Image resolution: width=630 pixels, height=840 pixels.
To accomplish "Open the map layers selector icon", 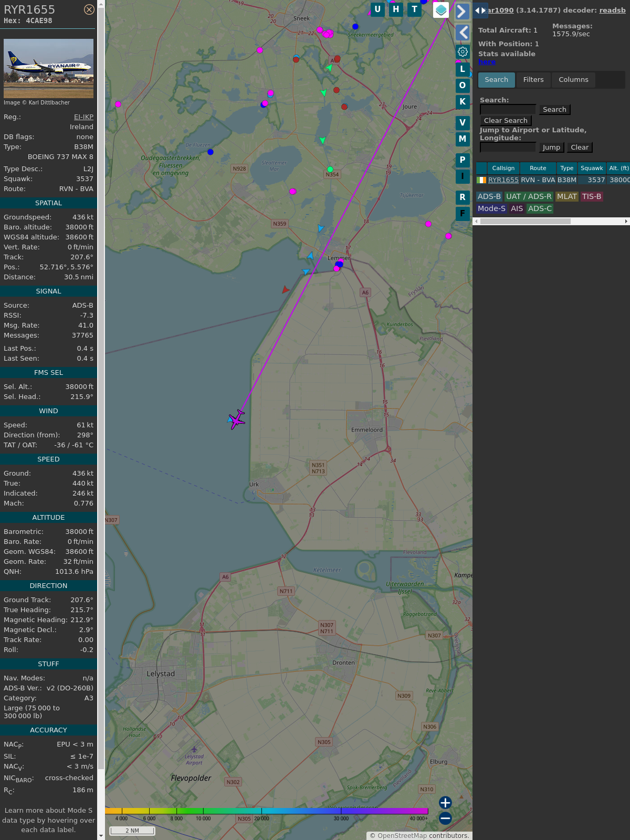I will click(441, 9).
